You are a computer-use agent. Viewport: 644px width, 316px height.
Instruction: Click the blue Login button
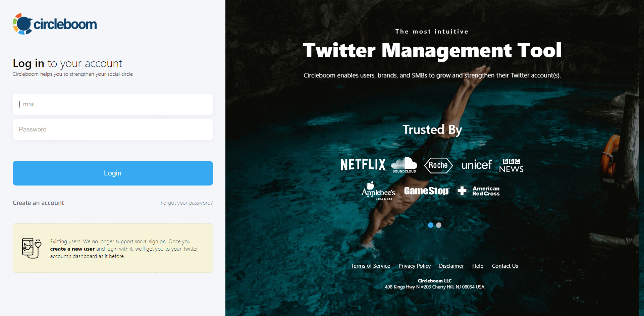[113, 173]
